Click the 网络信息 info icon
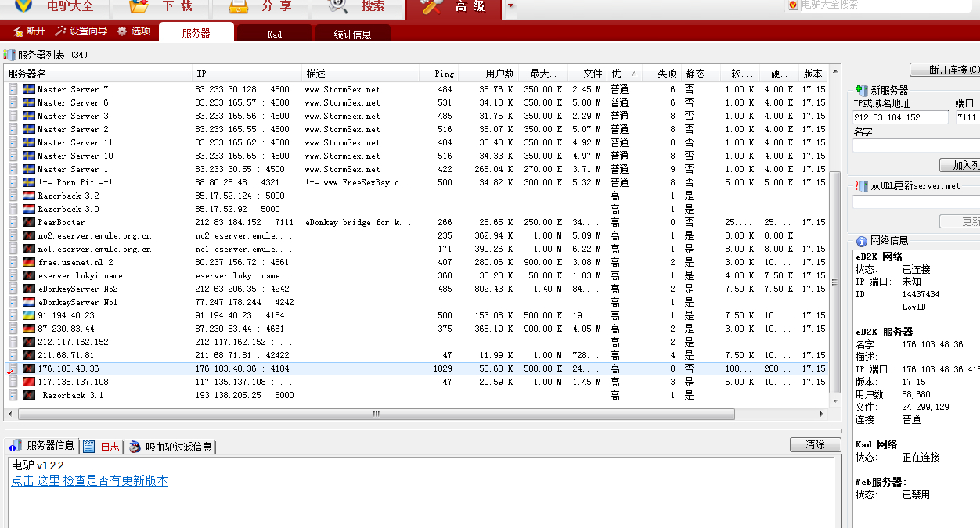980x528 pixels. (862, 241)
